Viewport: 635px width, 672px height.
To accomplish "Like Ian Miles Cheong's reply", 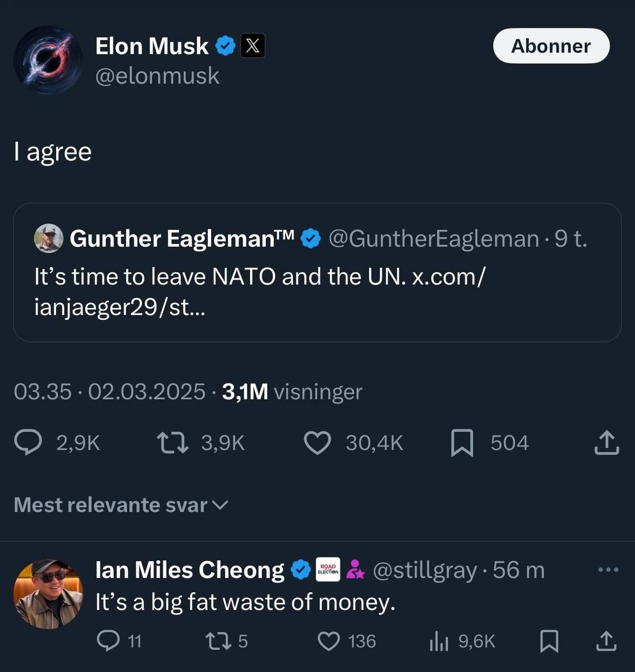I will tap(329, 641).
